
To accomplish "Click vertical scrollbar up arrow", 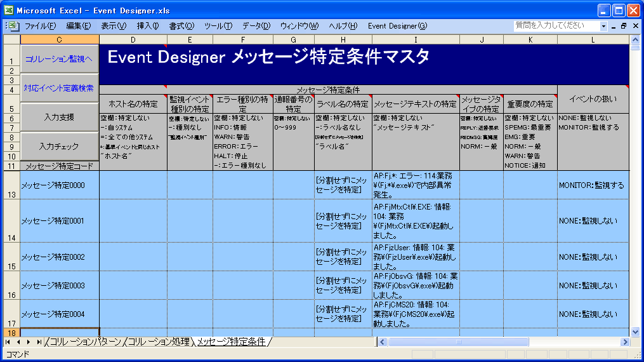I will (635, 40).
